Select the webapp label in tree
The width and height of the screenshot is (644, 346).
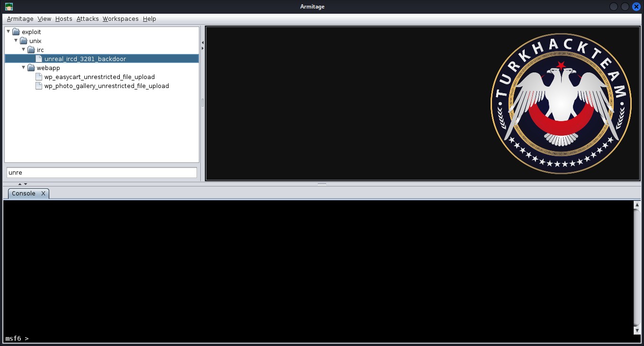tap(48, 68)
